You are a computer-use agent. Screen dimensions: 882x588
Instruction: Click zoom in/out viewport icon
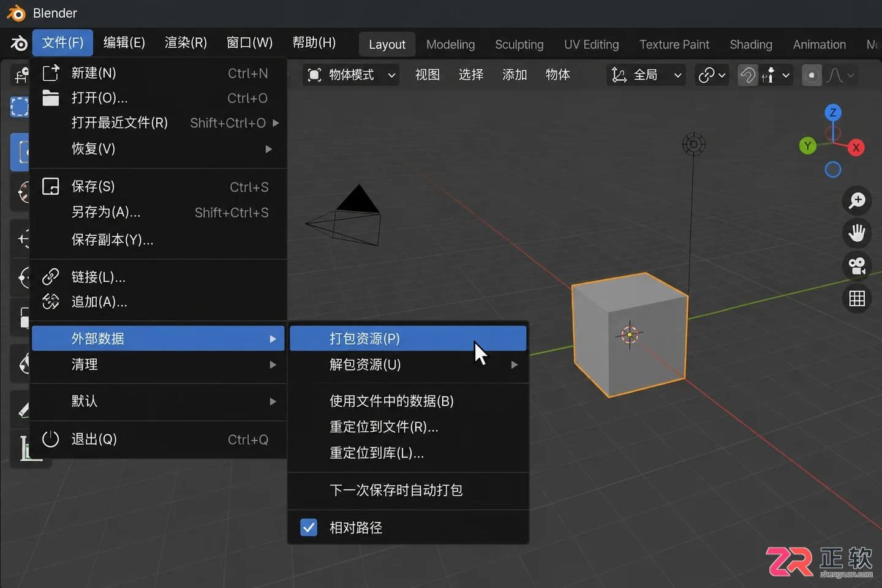point(856,200)
